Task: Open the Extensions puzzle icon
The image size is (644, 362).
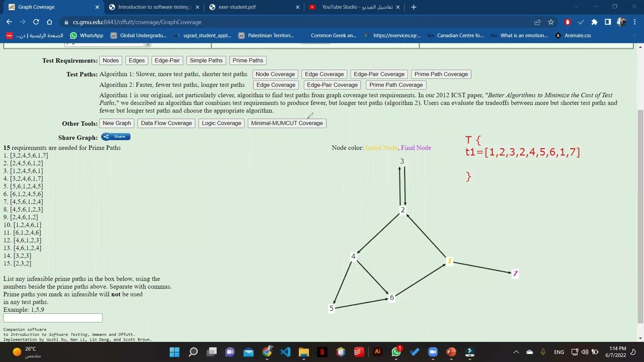Action: pos(594,22)
